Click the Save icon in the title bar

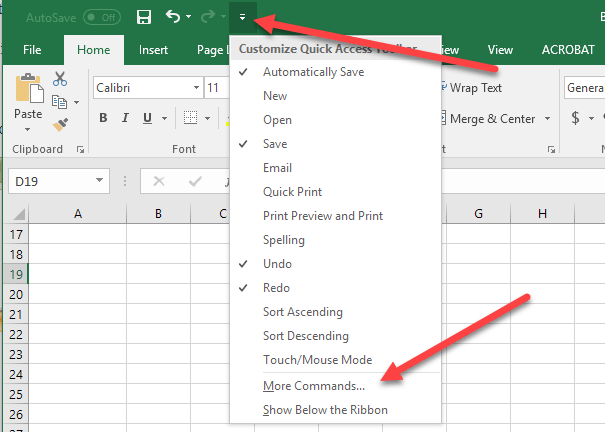click(144, 17)
